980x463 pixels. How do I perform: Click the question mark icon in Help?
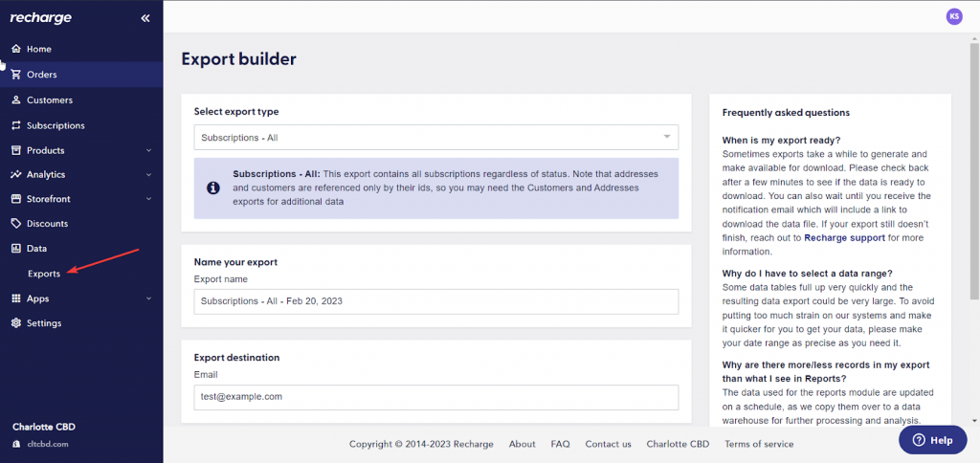[x=918, y=440]
